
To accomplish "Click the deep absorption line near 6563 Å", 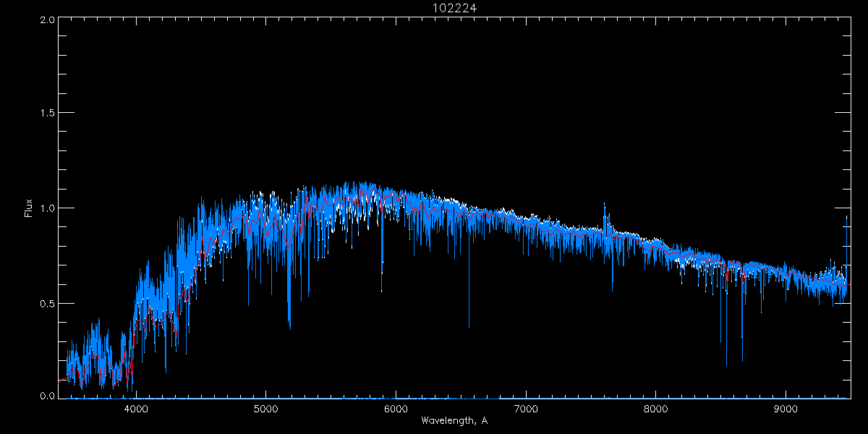I will click(x=469, y=324).
